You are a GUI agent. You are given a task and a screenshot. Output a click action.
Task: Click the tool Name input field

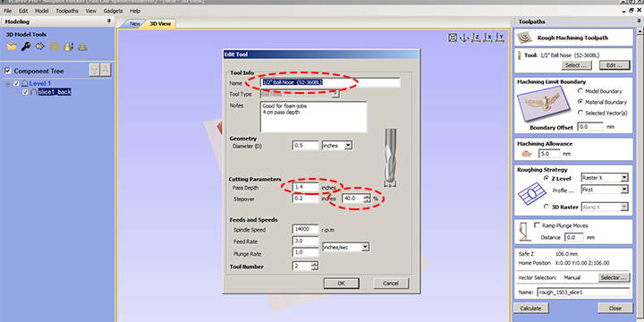tap(330, 82)
